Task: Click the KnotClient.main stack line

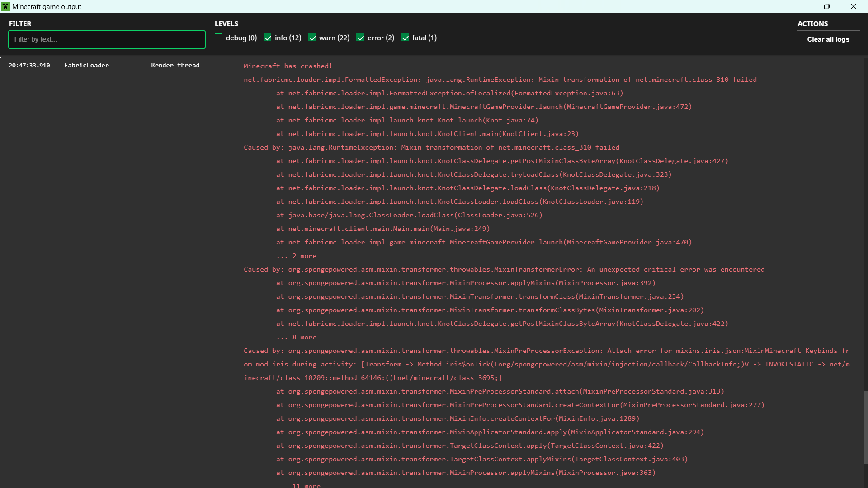Action: click(x=428, y=134)
